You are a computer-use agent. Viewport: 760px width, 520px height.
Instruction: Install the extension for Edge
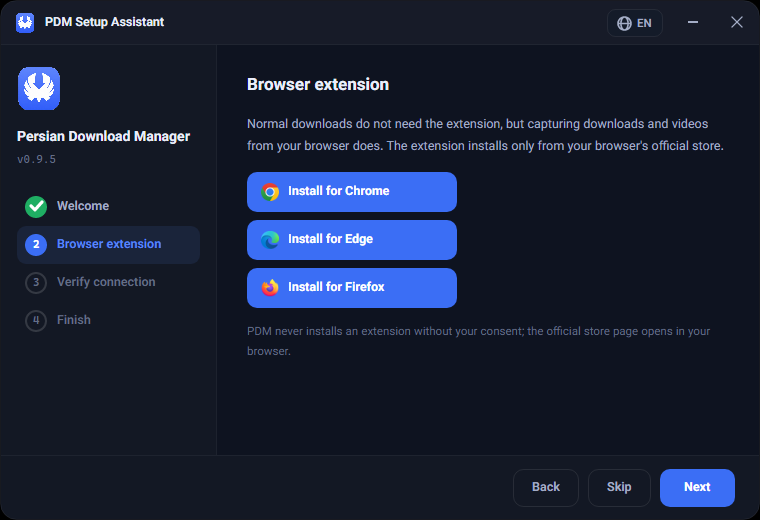pyautogui.click(x=352, y=240)
